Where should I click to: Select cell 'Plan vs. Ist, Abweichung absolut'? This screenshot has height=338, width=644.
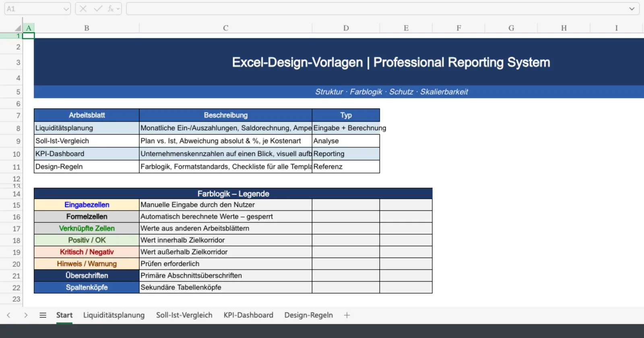pos(225,141)
